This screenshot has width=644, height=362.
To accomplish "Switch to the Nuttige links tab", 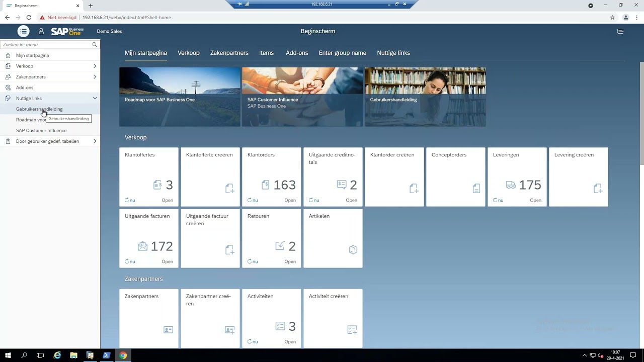I will click(393, 53).
